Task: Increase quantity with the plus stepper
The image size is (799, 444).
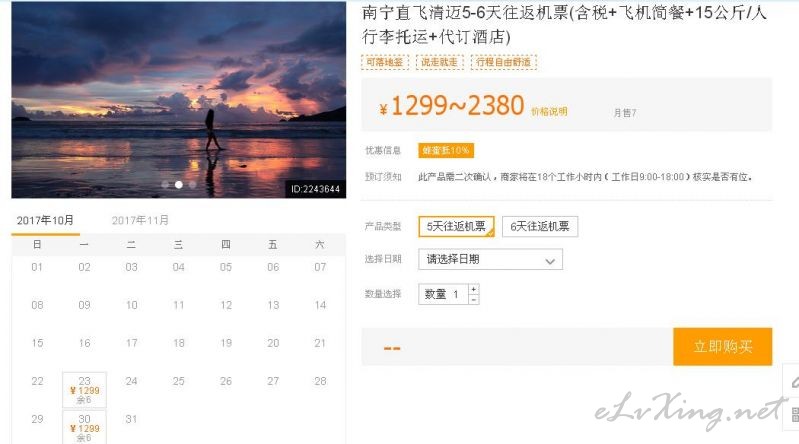Action: point(474,289)
